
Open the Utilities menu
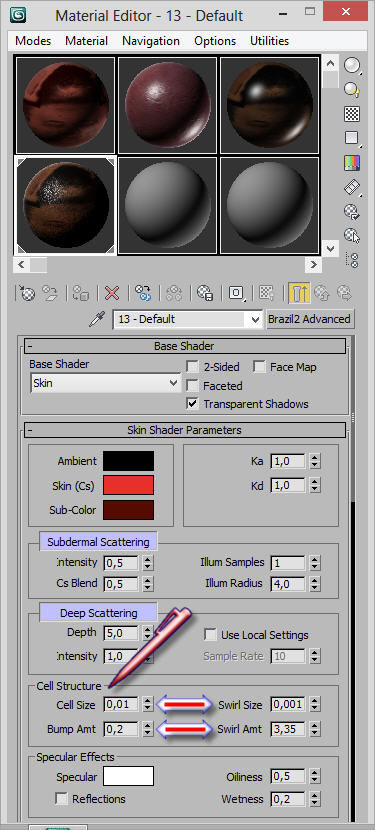click(x=270, y=41)
